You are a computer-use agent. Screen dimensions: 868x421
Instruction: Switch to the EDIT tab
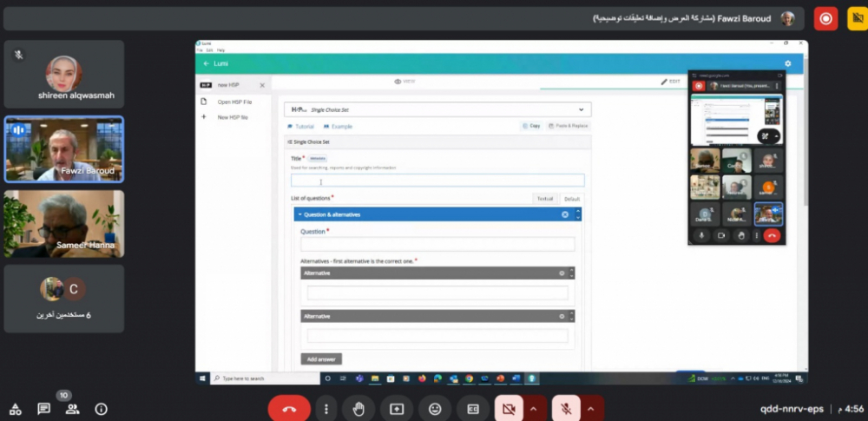click(x=670, y=82)
